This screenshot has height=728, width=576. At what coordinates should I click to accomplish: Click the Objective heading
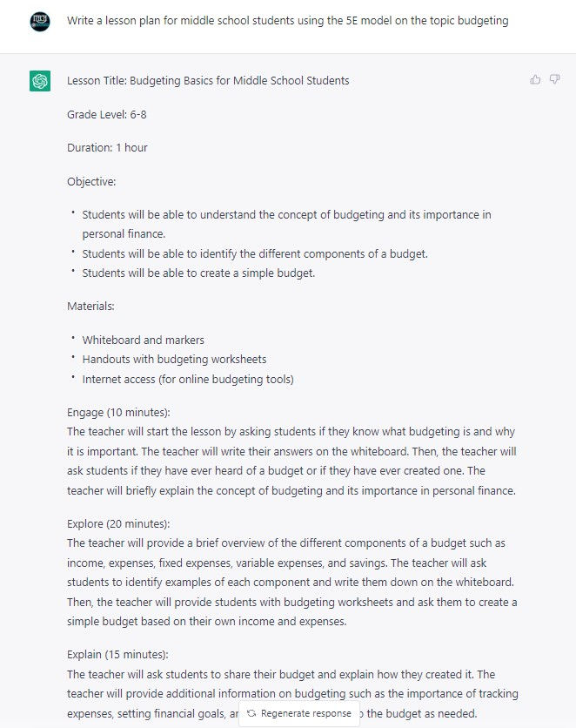click(91, 181)
